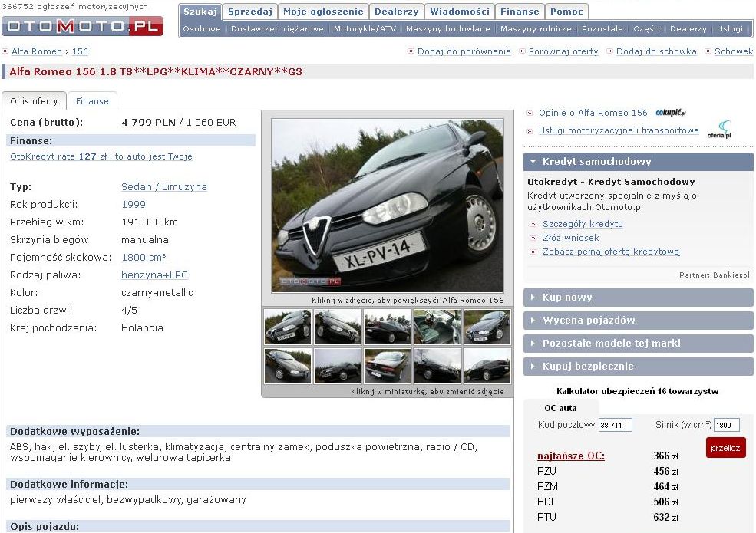
Task: Switch to Opis oferty tab
Action: tap(34, 101)
